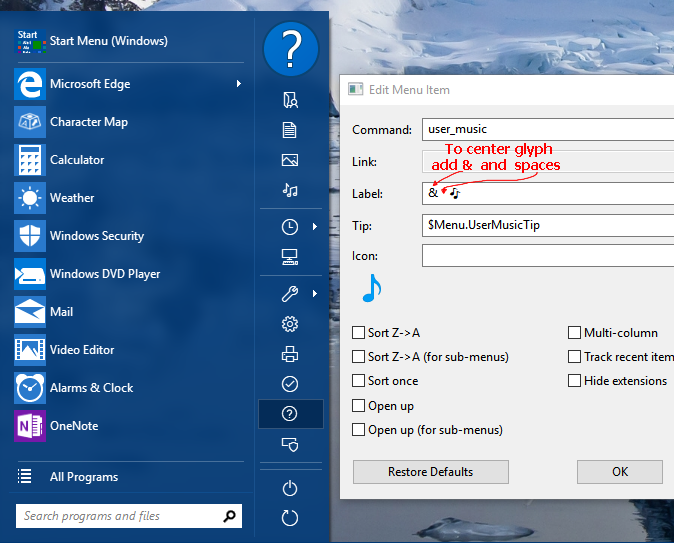Click the restart circular arrow glyph

click(290, 518)
